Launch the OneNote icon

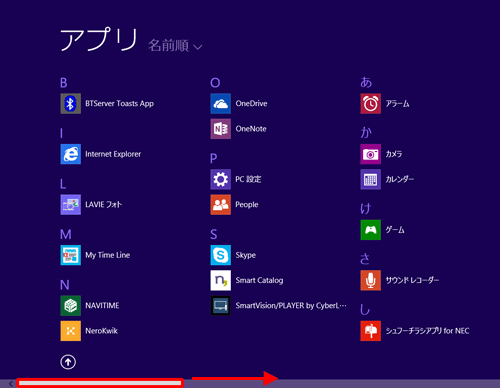coord(220,129)
